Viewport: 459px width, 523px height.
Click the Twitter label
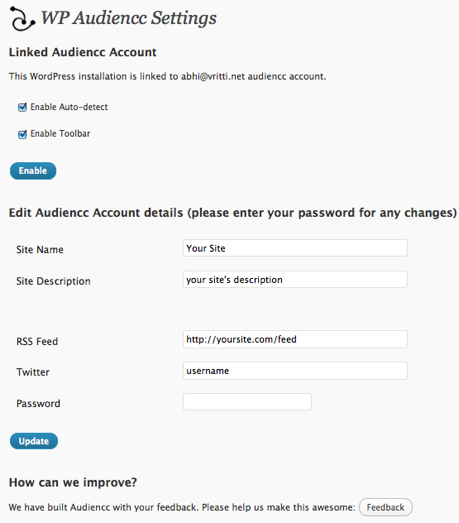[33, 372]
